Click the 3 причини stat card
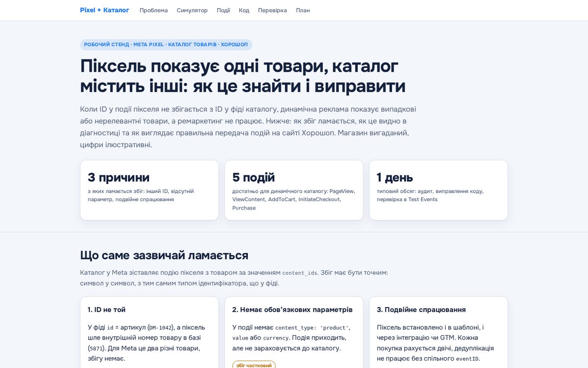The image size is (588, 368). [149, 190]
